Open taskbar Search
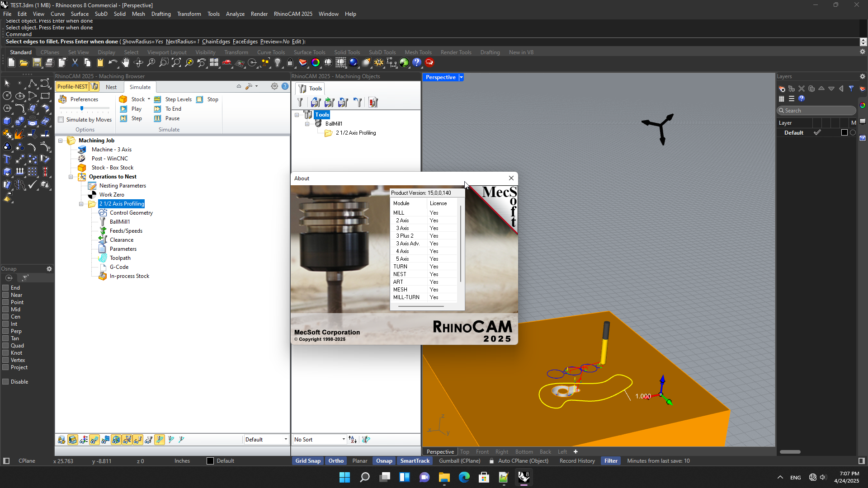 click(364, 477)
